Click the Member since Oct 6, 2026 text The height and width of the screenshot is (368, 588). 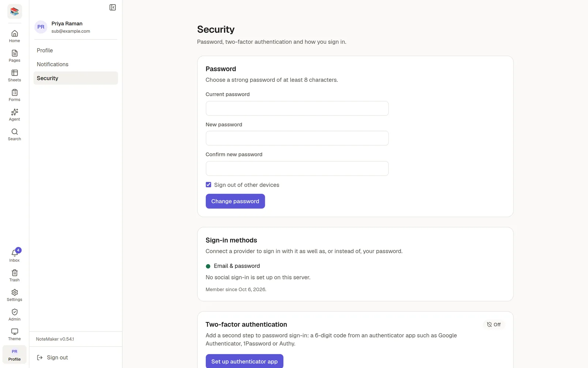click(236, 290)
